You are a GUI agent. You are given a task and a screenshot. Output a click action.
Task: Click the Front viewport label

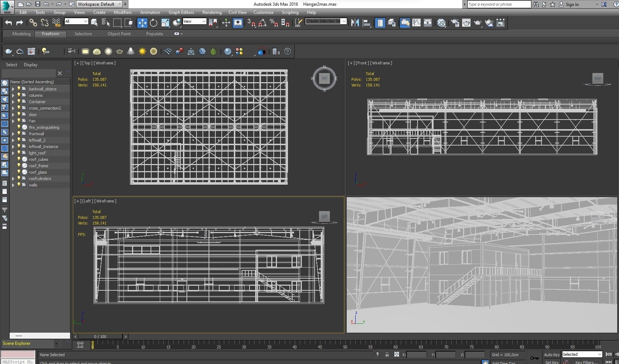(362, 63)
